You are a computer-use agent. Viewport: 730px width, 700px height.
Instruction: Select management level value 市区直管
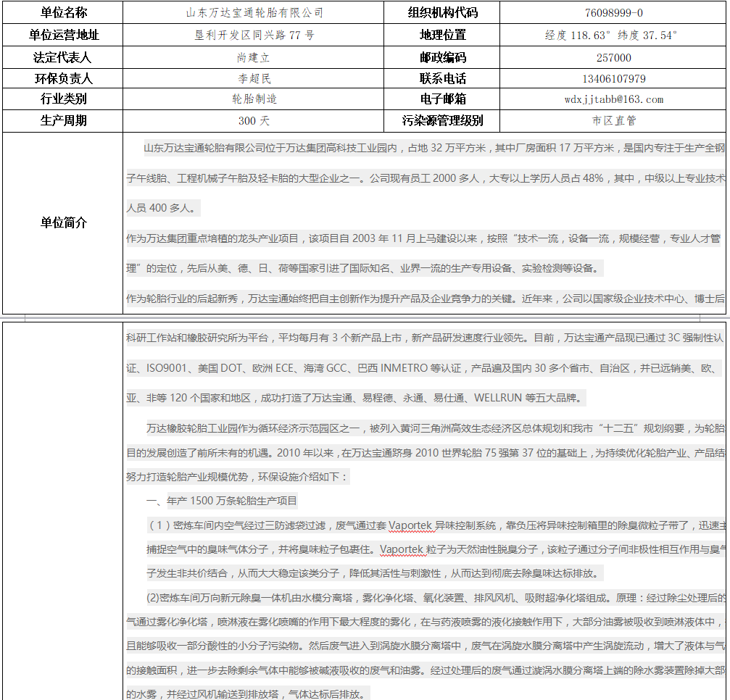[613, 120]
